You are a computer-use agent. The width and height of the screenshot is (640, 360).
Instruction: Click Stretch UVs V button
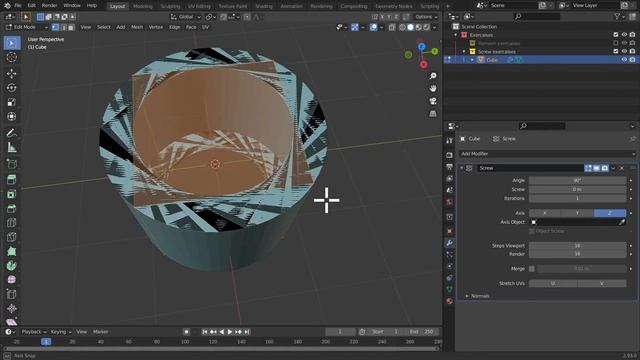602,283
